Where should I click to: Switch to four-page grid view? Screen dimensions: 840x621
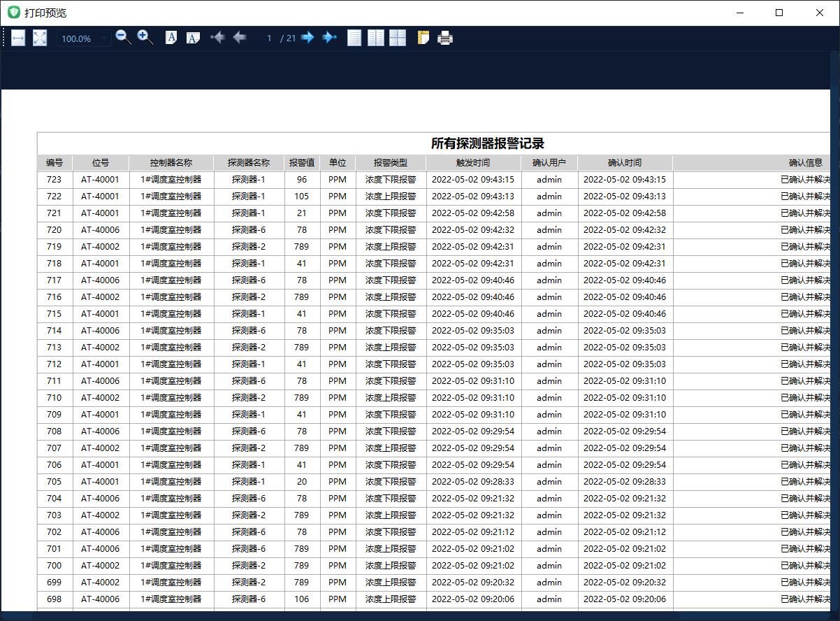coord(398,38)
